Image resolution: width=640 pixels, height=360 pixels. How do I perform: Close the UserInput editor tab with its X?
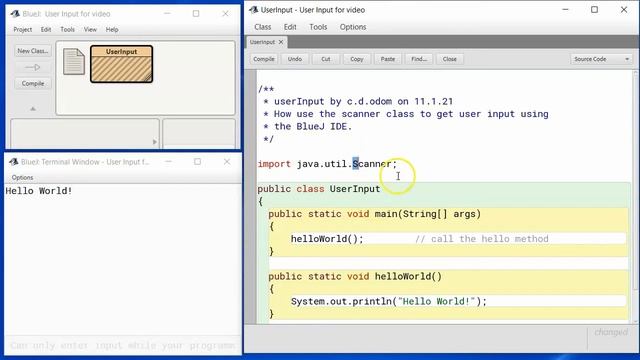click(281, 42)
